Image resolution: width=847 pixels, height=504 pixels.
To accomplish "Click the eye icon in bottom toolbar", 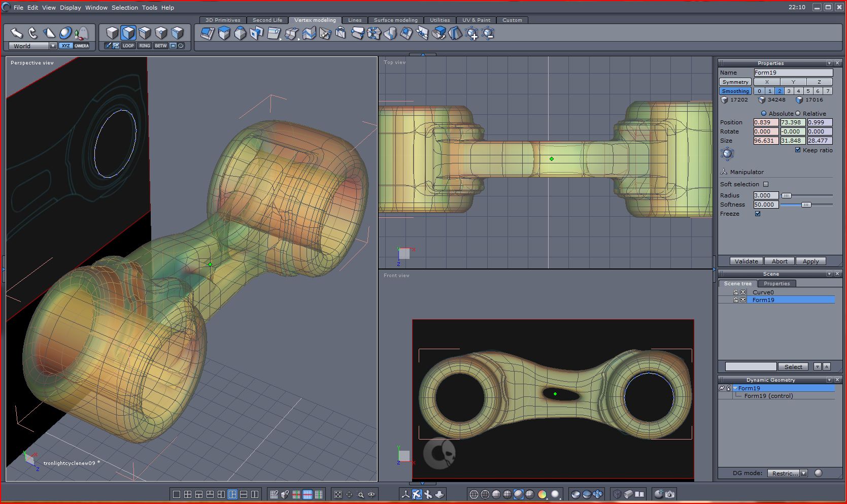I will tap(371, 494).
